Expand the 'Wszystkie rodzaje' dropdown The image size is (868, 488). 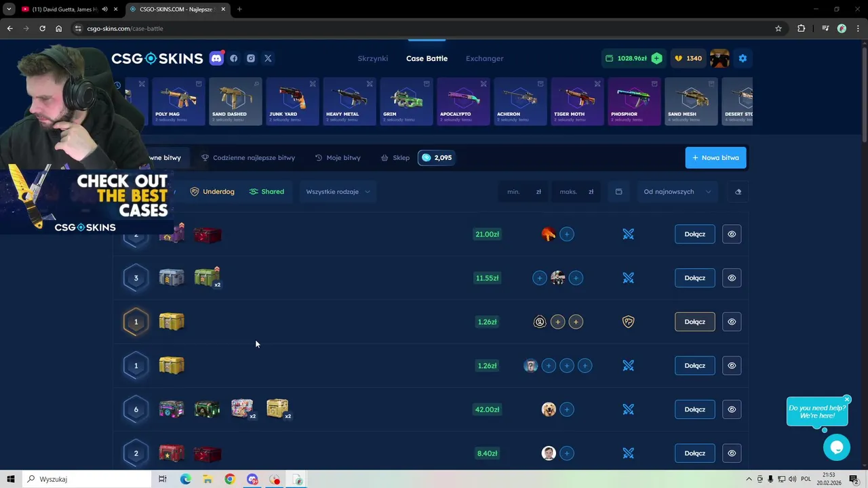click(x=338, y=192)
